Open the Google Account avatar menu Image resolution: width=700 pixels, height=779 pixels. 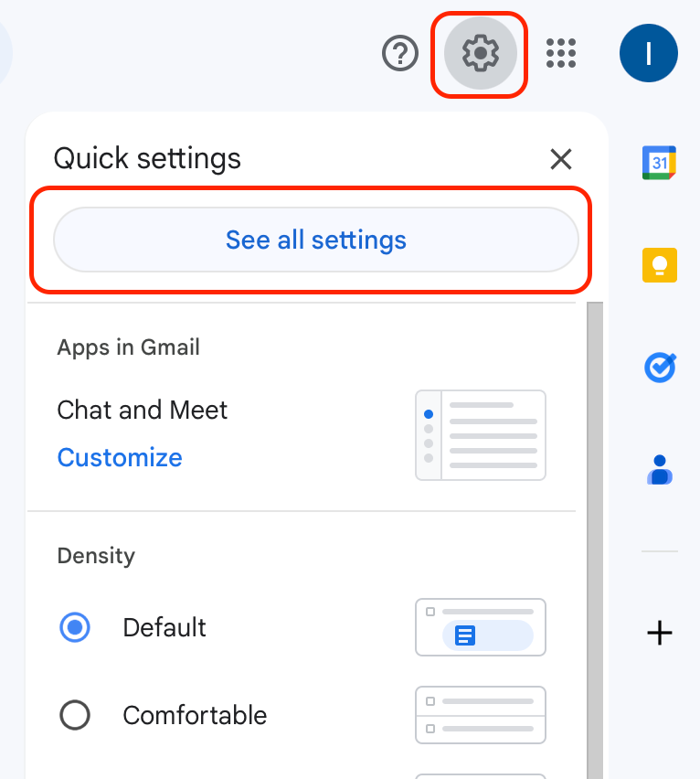[x=649, y=53]
